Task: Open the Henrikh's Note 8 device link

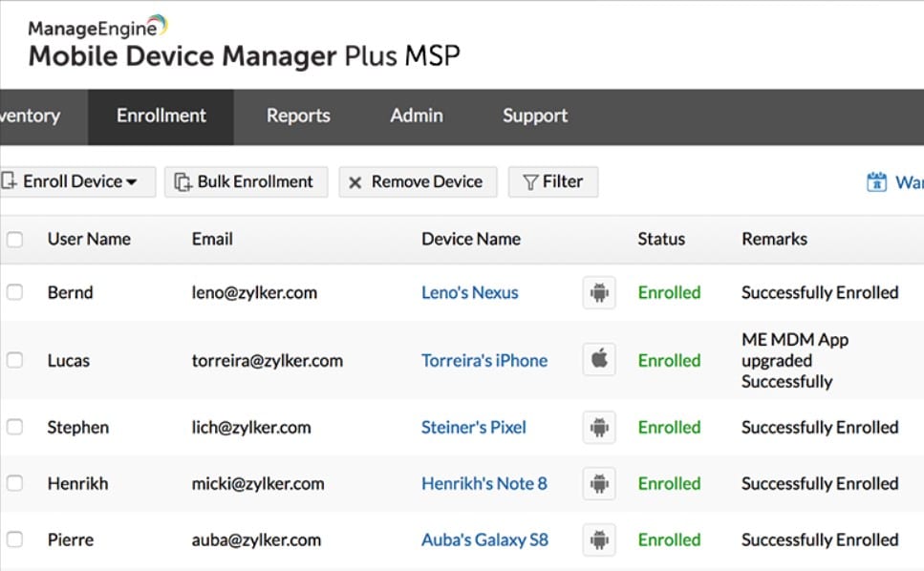Action: pyautogui.click(x=483, y=484)
